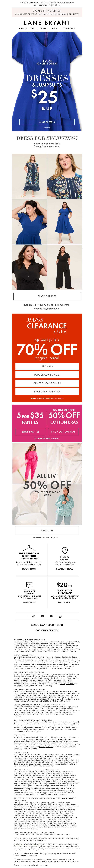The width and height of the screenshot is (94, 868).
Task: Follow the APPLY NOW link
Action: 65,603
